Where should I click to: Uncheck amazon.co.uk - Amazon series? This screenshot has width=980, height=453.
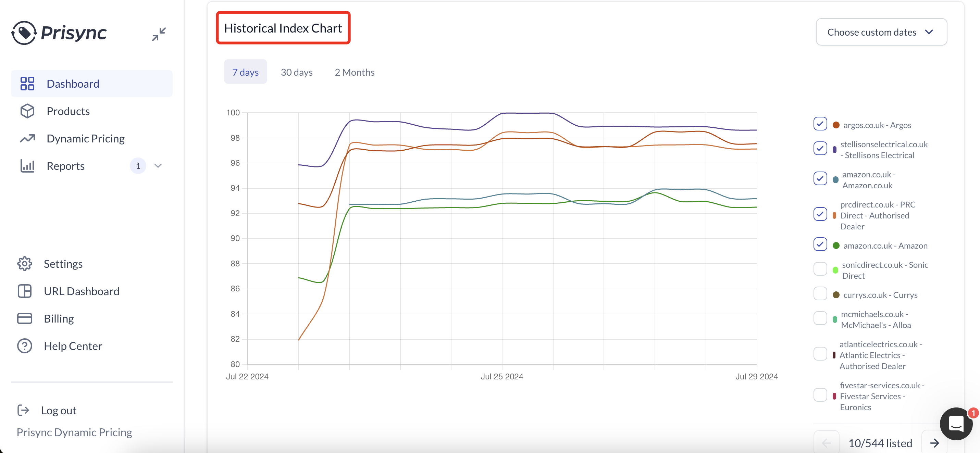[820, 244]
